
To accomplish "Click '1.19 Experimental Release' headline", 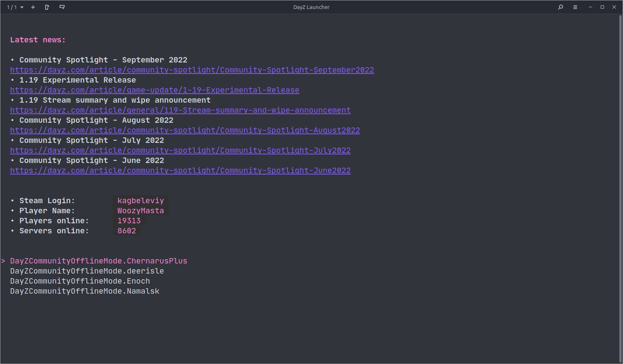I will (78, 80).
